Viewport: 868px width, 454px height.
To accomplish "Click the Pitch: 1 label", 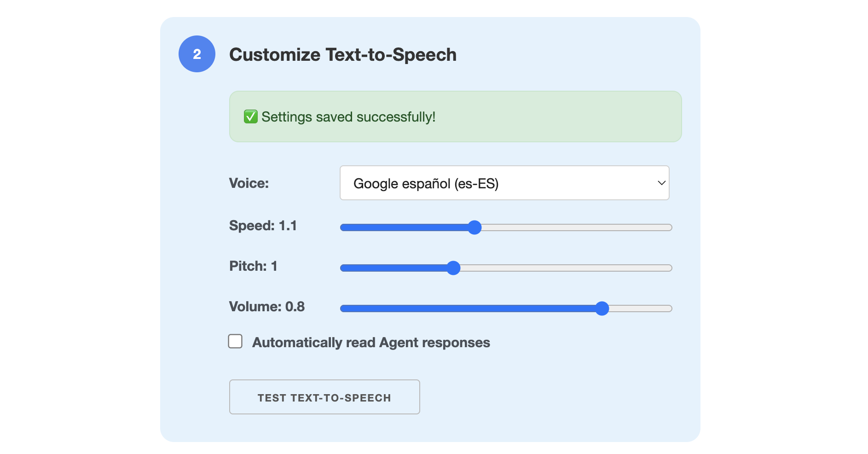I will coord(253,266).
